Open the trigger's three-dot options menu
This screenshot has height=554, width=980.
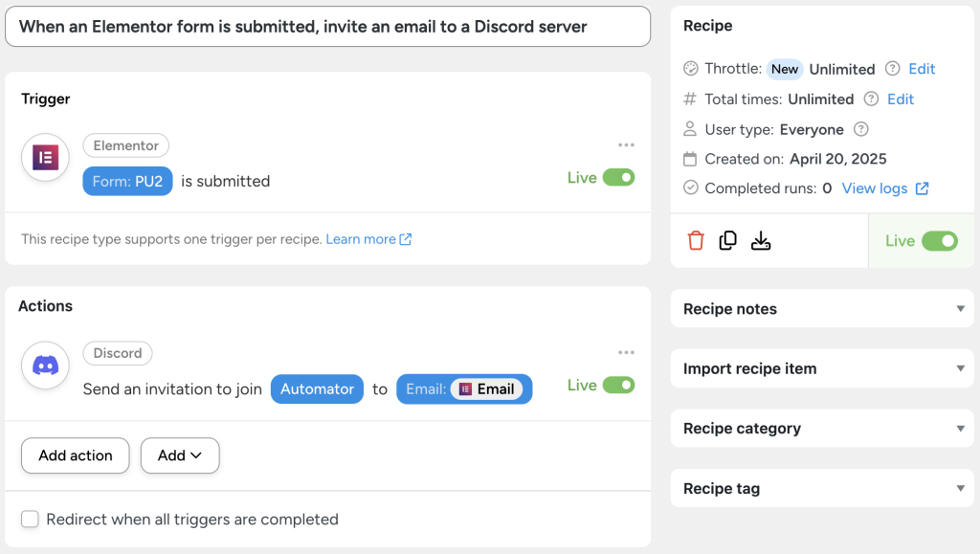626,144
